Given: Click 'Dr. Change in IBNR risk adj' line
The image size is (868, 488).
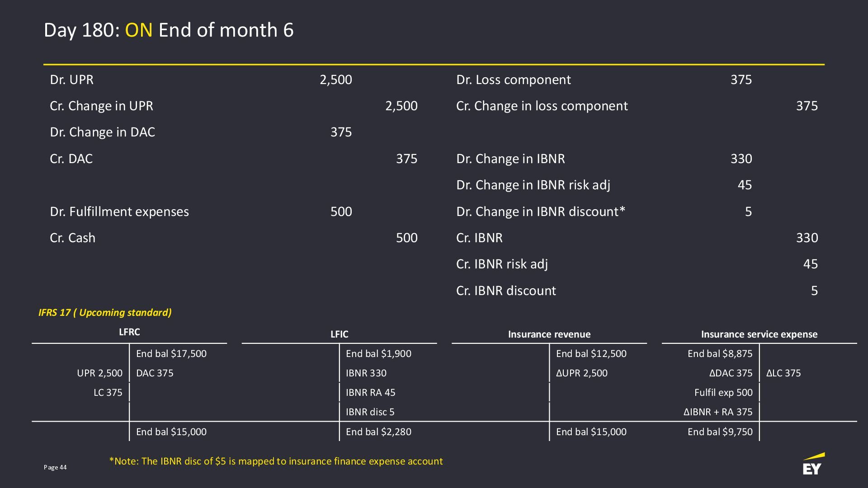Looking at the screenshot, I should pyautogui.click(x=533, y=185).
